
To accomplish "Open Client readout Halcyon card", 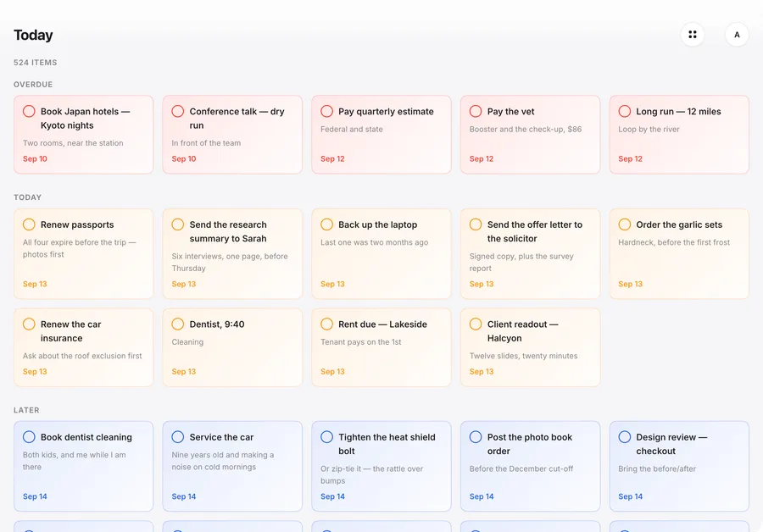I will point(531,347).
